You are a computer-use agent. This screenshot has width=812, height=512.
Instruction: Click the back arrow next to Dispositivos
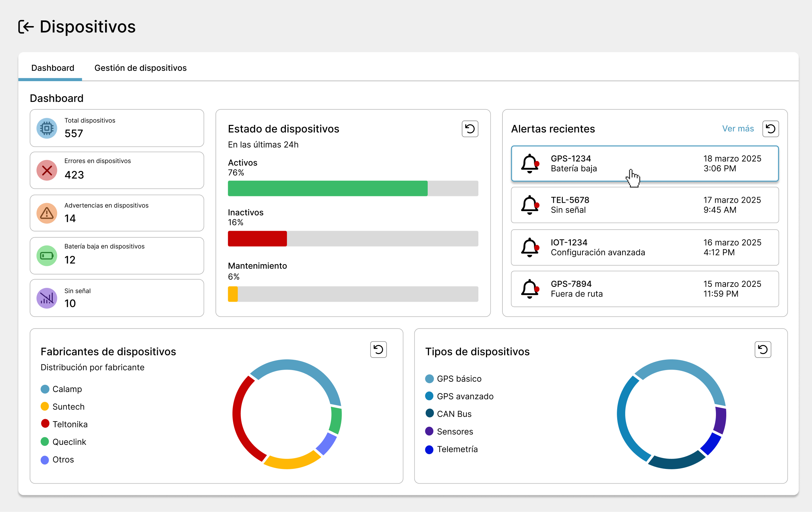coord(26,27)
